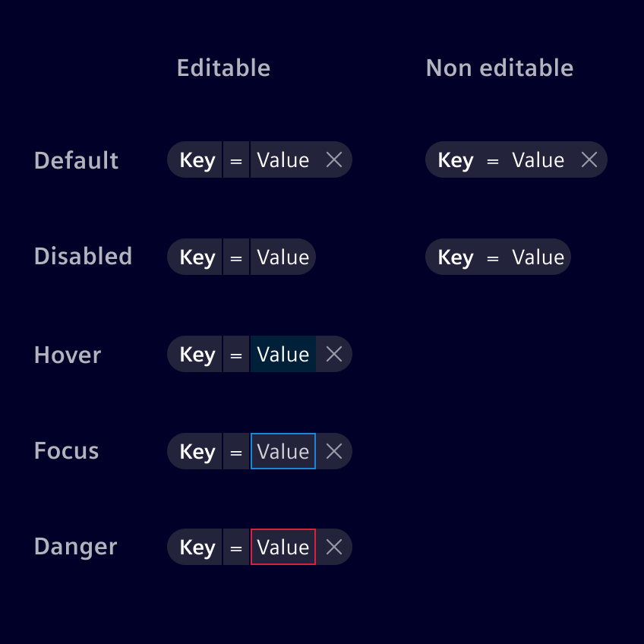Click the X on the Danger chip
644x644 pixels.
pos(334,547)
